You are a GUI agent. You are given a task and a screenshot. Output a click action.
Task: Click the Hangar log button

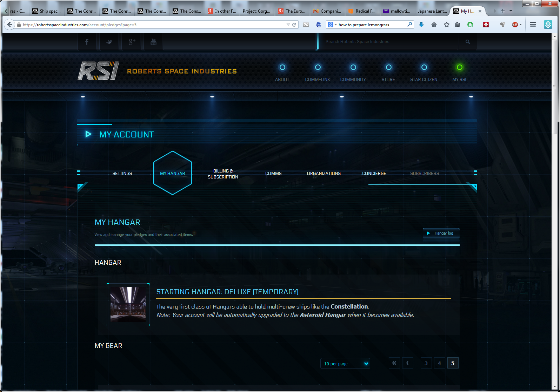point(441,233)
